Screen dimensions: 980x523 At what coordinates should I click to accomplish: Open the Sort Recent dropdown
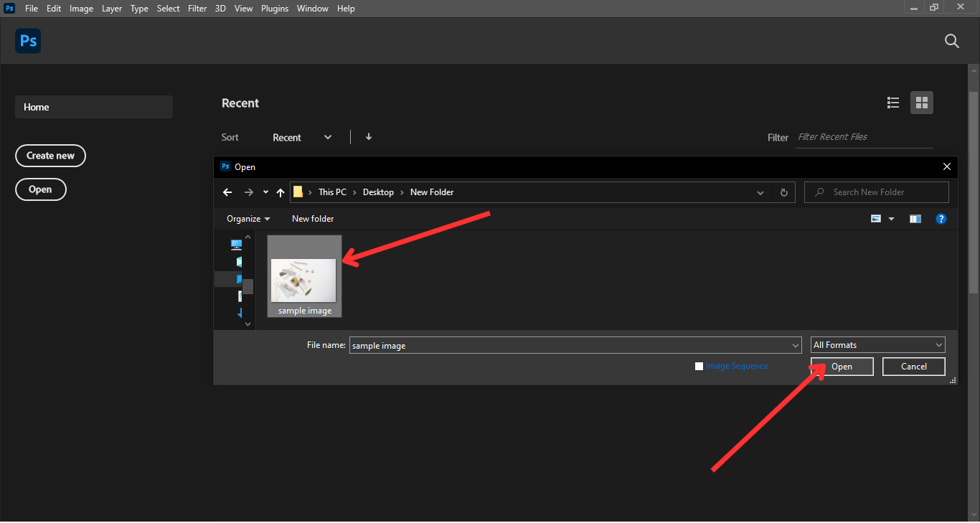pyautogui.click(x=302, y=137)
